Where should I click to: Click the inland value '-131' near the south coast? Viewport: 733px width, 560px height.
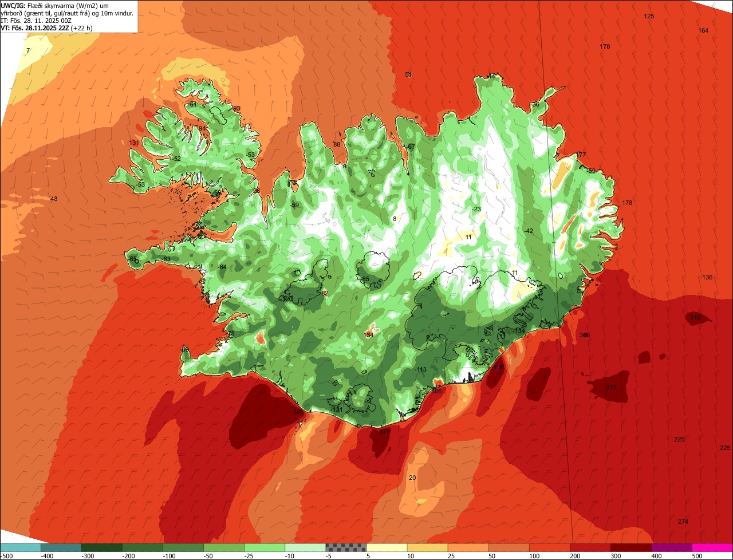point(336,409)
